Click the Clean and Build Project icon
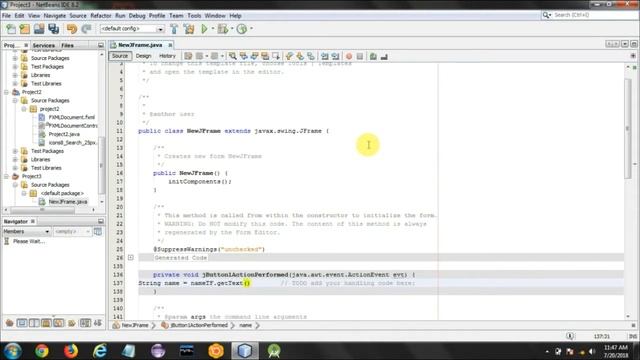 (189, 29)
